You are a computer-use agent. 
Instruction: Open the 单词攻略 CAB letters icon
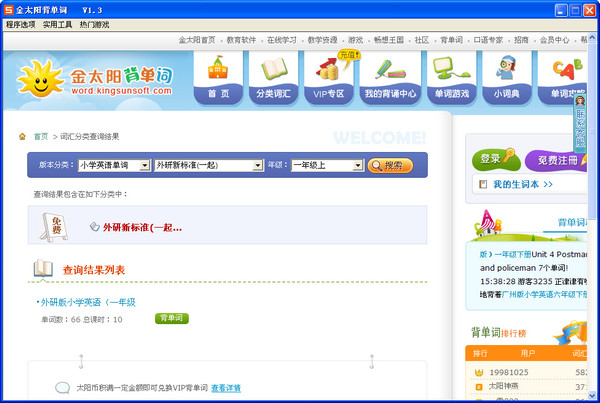(567, 69)
